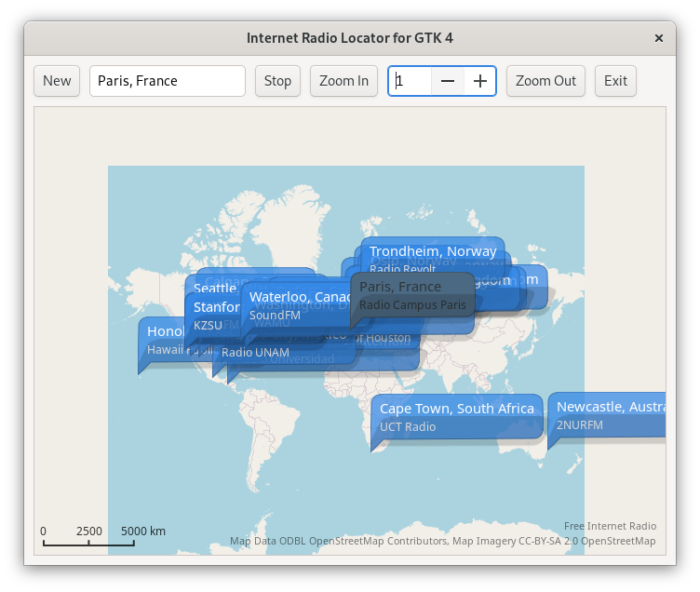
Task: Click the OpenStreetMap attribution text
Action: coord(442,541)
